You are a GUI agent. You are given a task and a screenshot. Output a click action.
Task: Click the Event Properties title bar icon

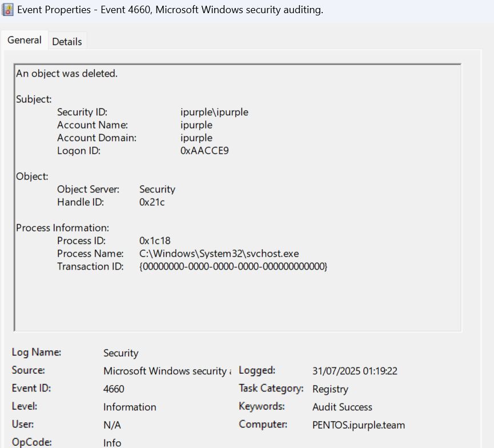tap(8, 10)
